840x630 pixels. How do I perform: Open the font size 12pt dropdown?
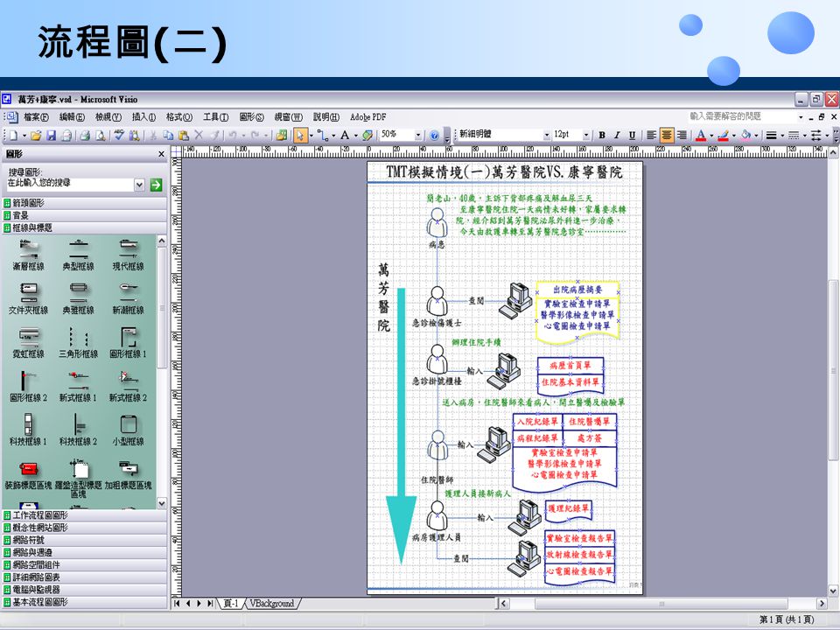pyautogui.click(x=586, y=136)
